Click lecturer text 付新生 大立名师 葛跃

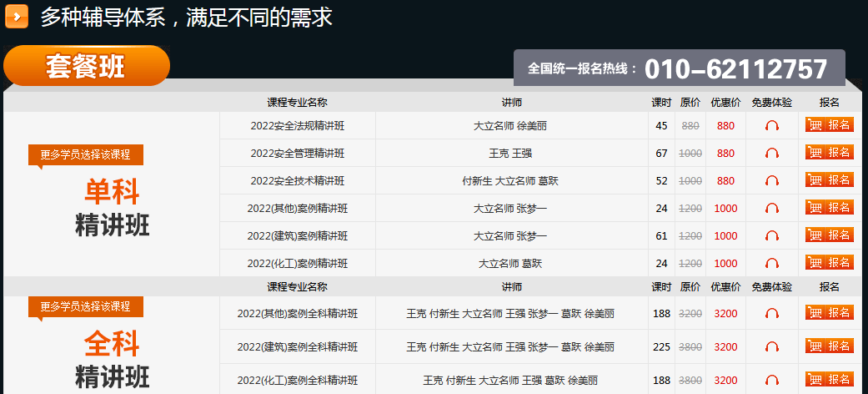[510, 180]
